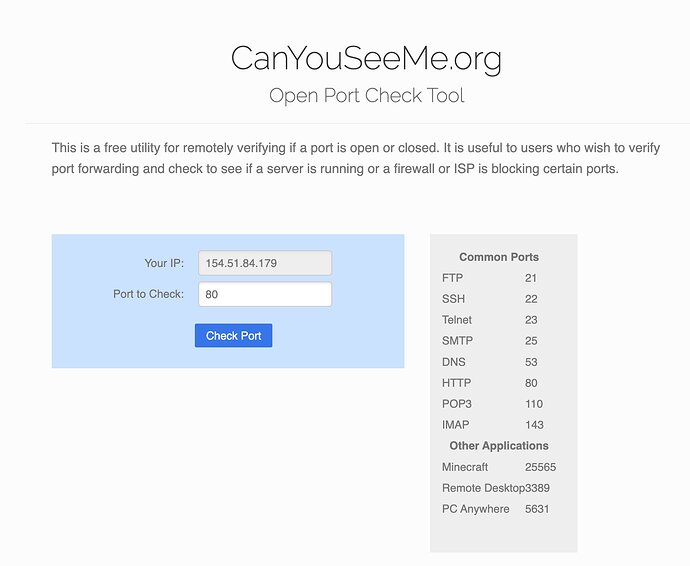
Task: Click port number 21
Action: [531, 278]
